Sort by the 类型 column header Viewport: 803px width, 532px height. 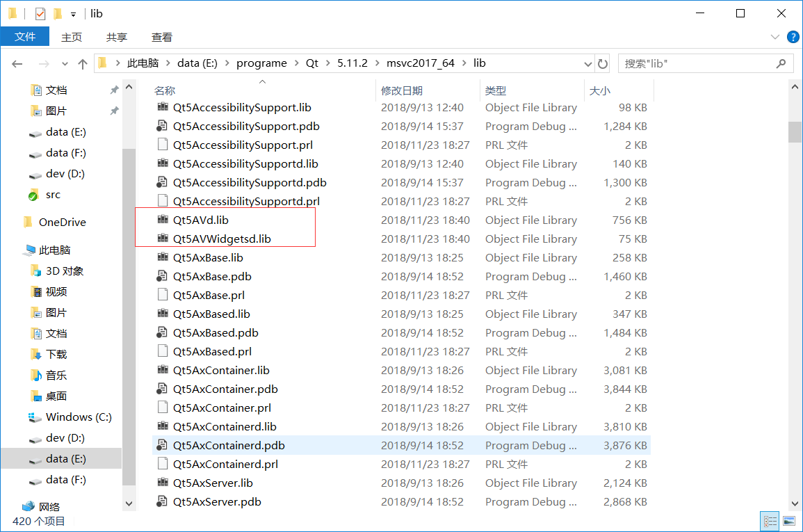[495, 90]
